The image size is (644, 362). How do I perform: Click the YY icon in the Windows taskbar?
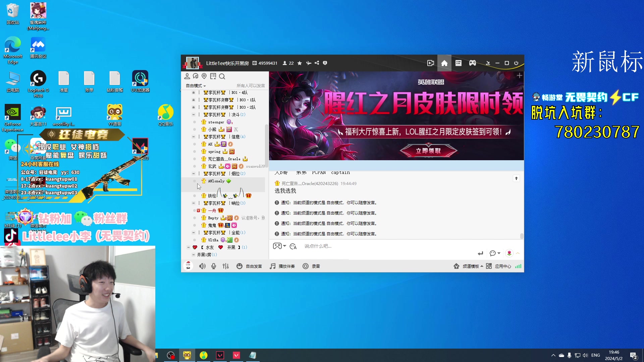tap(187, 355)
